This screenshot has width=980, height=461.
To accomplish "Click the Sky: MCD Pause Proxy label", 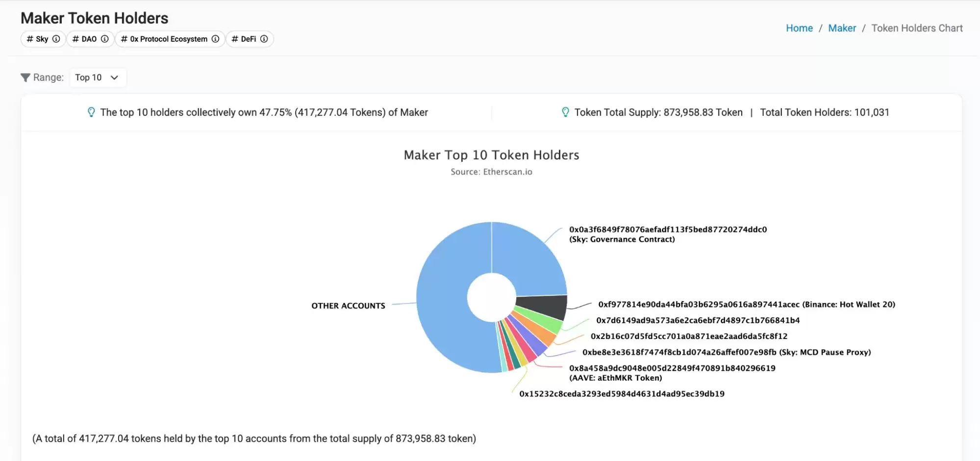I will tap(726, 353).
